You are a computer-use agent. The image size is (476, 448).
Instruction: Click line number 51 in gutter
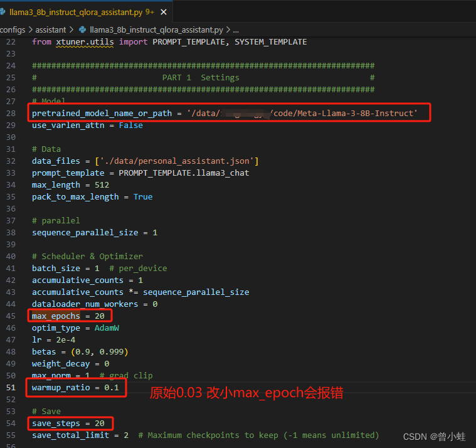(11, 388)
